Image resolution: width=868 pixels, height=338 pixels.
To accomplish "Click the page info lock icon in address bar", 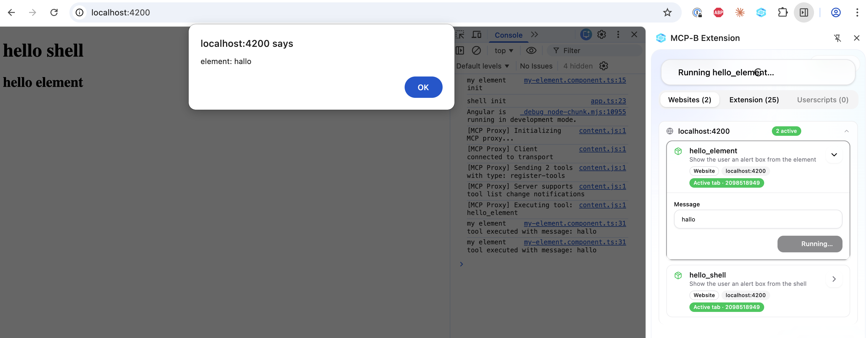I will 79,12.
